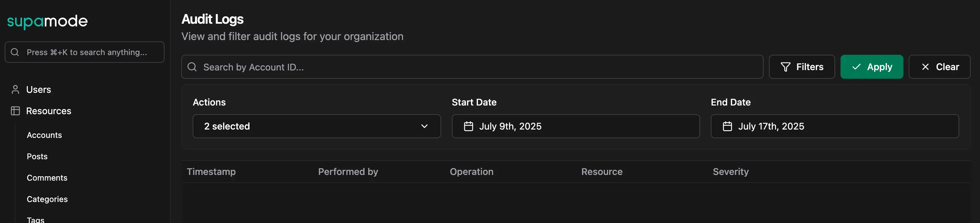Clear all active filters
This screenshot has width=980, height=223.
pos(939,66)
